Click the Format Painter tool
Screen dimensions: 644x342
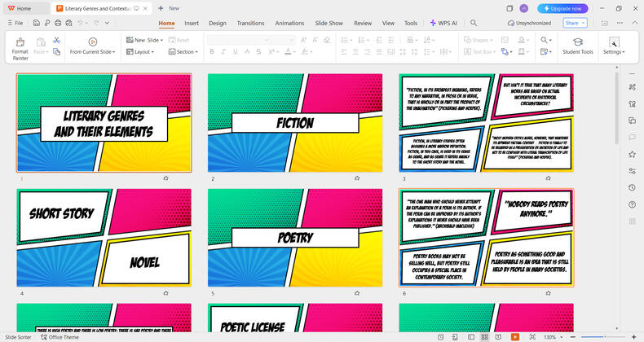(20, 49)
